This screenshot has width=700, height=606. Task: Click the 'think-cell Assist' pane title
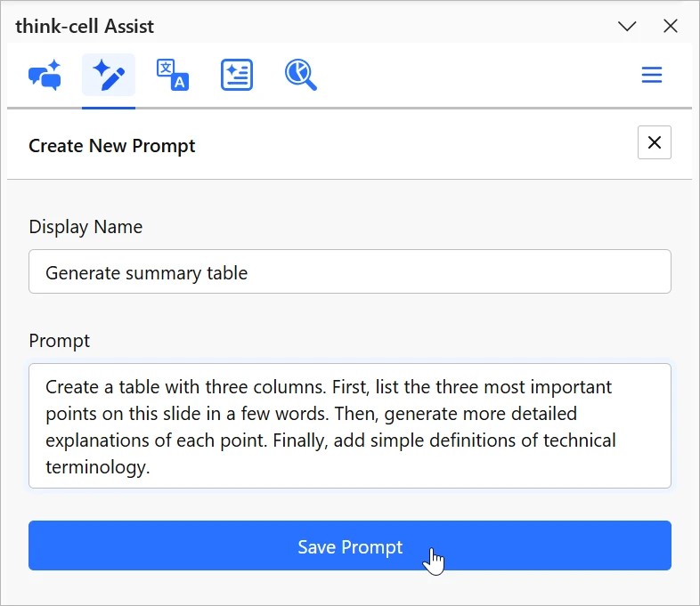85,27
